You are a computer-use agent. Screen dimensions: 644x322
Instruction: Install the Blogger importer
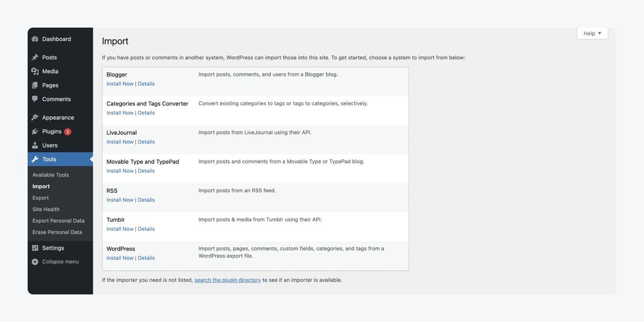pos(120,83)
